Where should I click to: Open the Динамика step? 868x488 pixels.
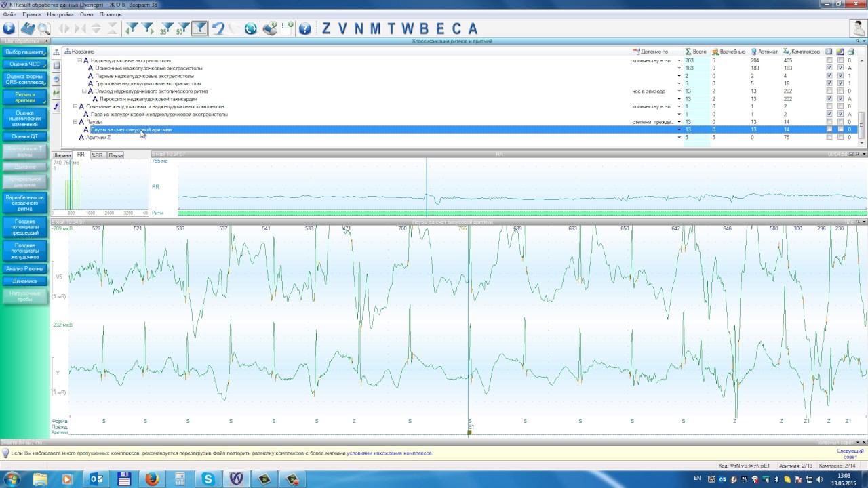24,281
